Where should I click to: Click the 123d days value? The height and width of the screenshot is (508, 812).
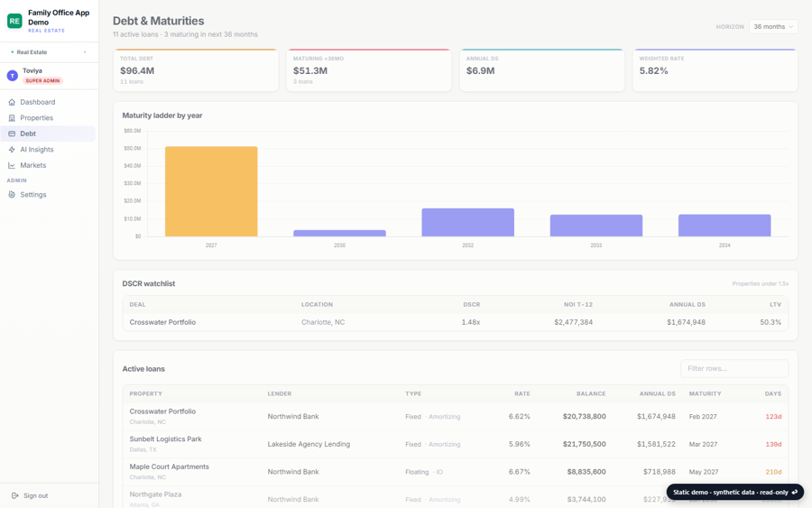(773, 416)
